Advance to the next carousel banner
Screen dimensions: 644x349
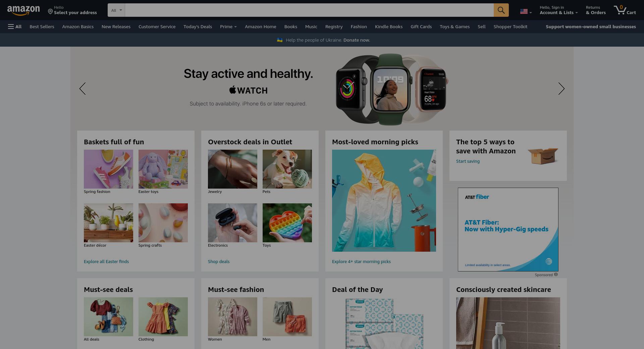point(561,89)
